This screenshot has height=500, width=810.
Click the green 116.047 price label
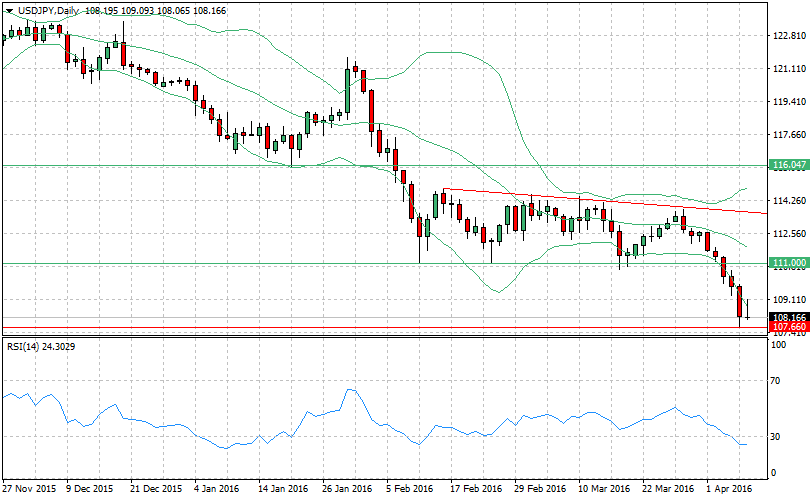coord(789,165)
